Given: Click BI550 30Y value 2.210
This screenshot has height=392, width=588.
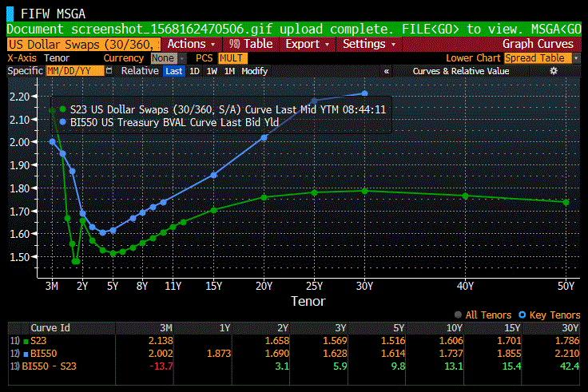Looking at the screenshot, I should pos(567,354).
